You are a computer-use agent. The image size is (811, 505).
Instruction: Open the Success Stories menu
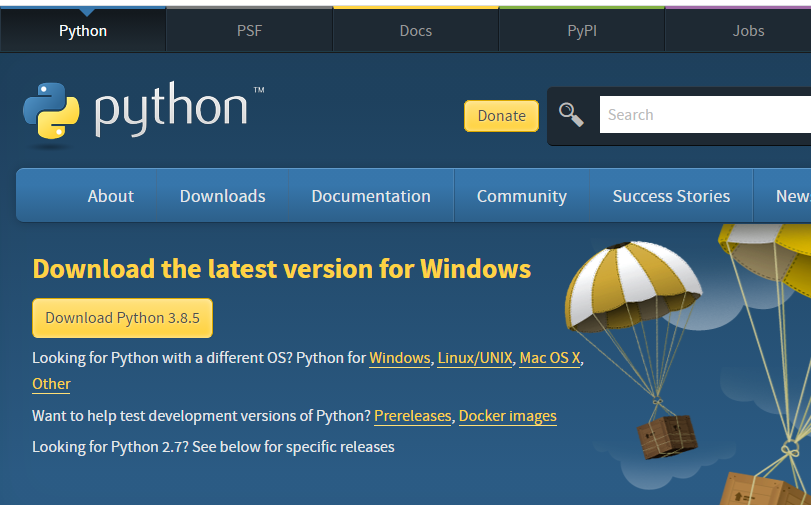671,196
